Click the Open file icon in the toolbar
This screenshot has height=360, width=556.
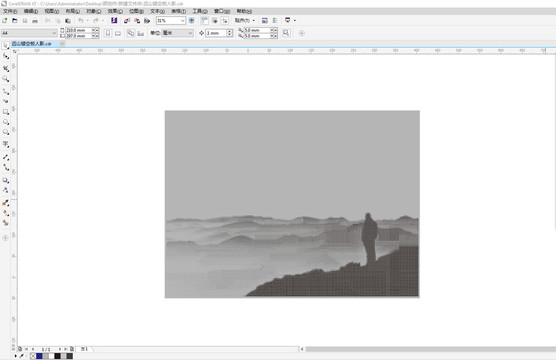click(x=15, y=21)
